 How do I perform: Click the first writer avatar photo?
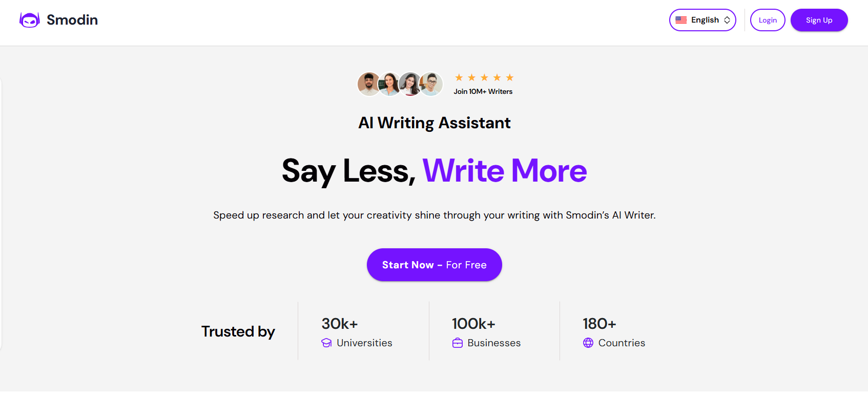(368, 84)
